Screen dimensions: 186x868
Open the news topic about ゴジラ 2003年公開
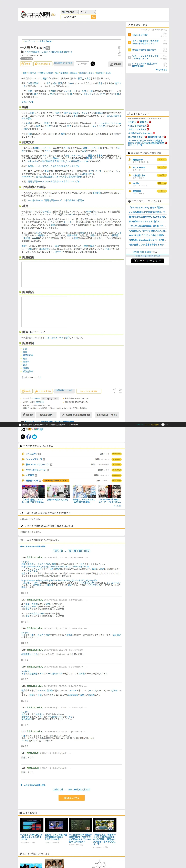click(147, 235)
